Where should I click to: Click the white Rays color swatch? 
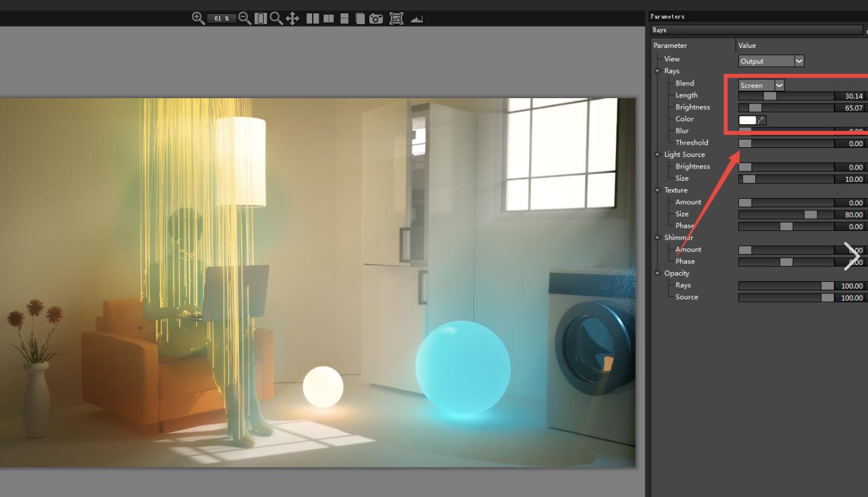[x=747, y=120]
